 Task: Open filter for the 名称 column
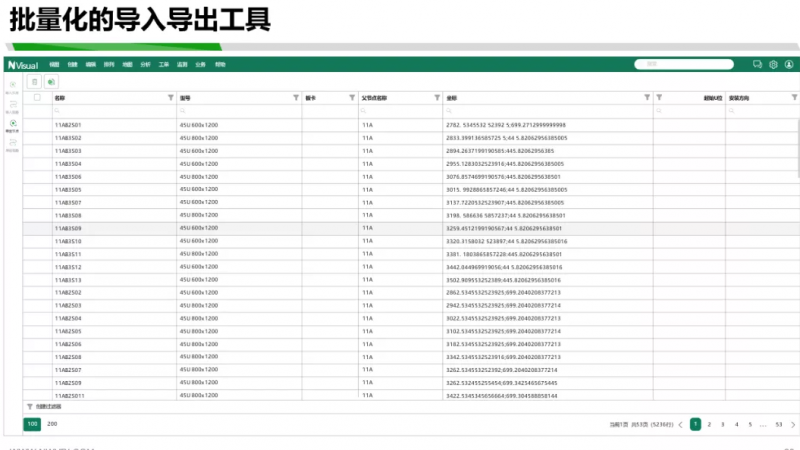[170, 98]
